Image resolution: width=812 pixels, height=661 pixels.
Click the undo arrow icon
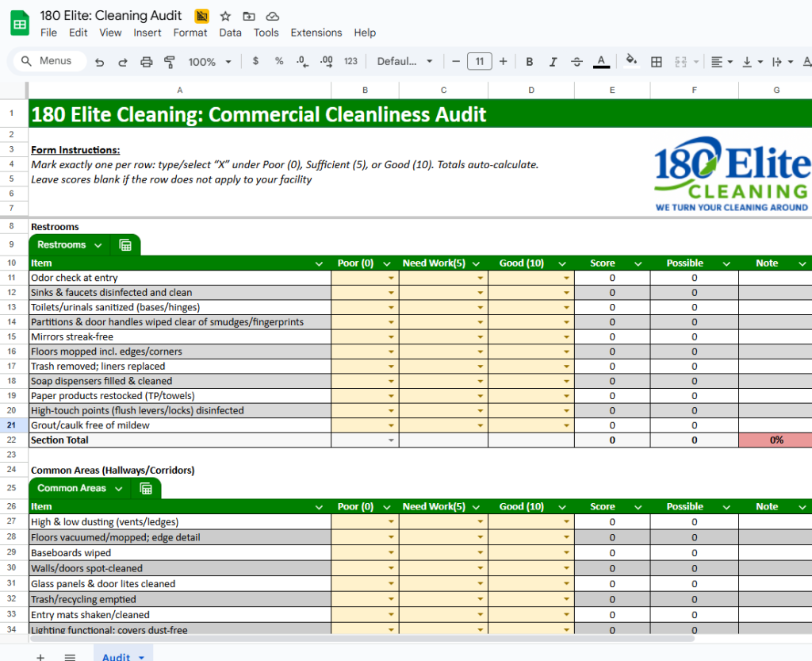[99, 62]
